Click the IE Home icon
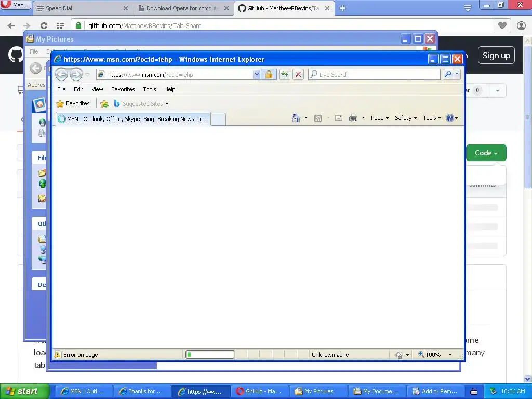The width and height of the screenshot is (532, 399). 296,118
